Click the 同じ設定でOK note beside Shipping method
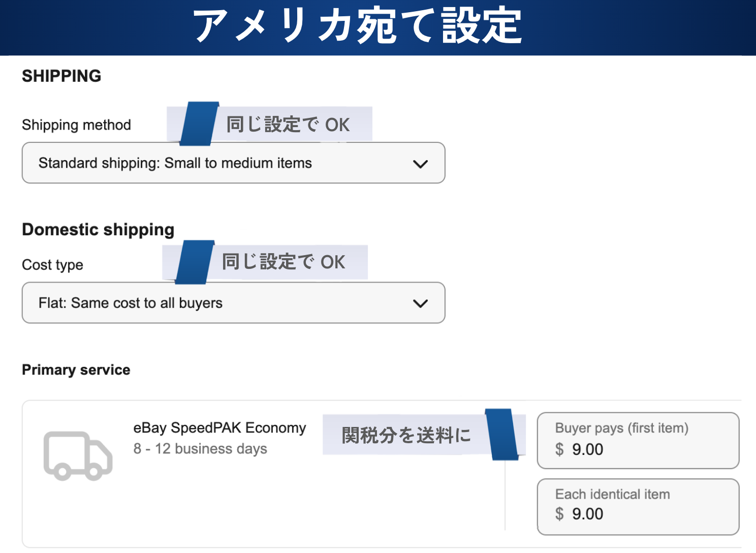Screen dimensions: 756x553 [x=288, y=125]
